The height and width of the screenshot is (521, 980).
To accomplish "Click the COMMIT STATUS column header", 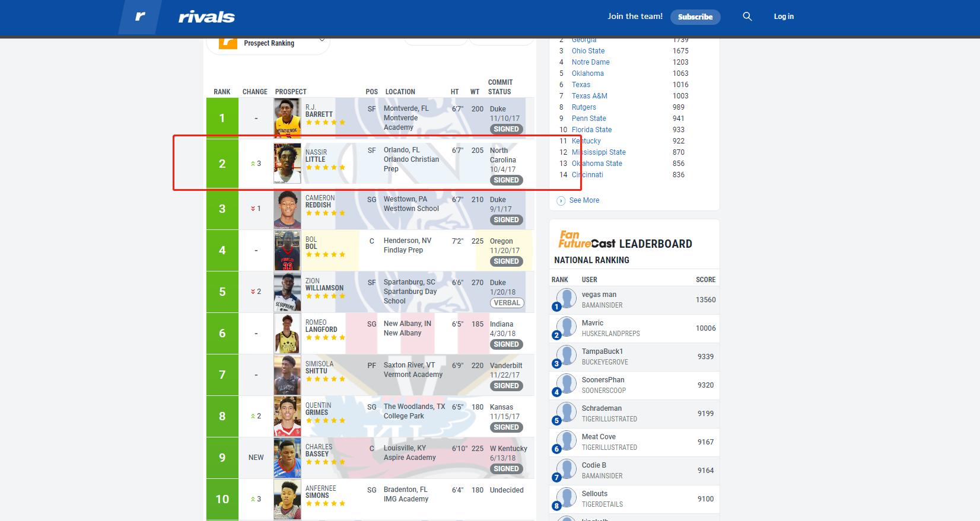I will (500, 87).
